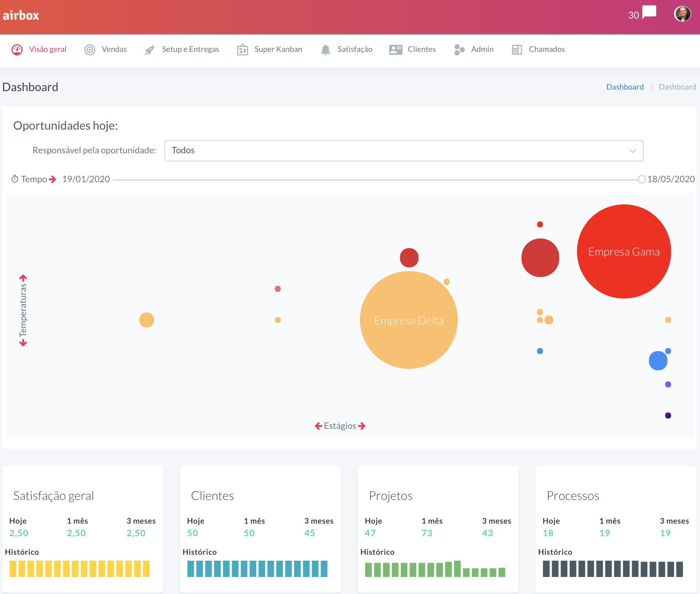Viewport: 700px width, 594px height.
Task: Open the Responsável pela oportunidade dropdown showing Todos
Action: tap(404, 151)
